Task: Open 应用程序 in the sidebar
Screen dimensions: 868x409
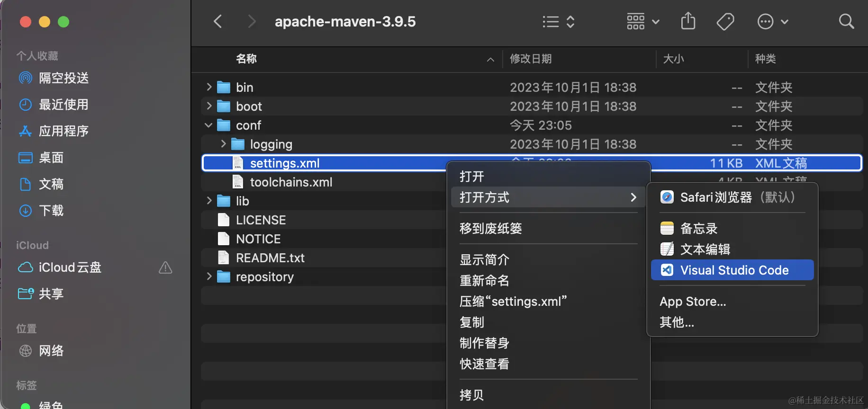Action: pos(53,131)
